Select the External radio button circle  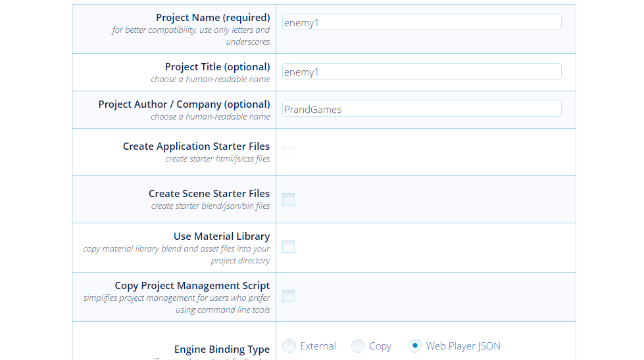[x=289, y=346]
